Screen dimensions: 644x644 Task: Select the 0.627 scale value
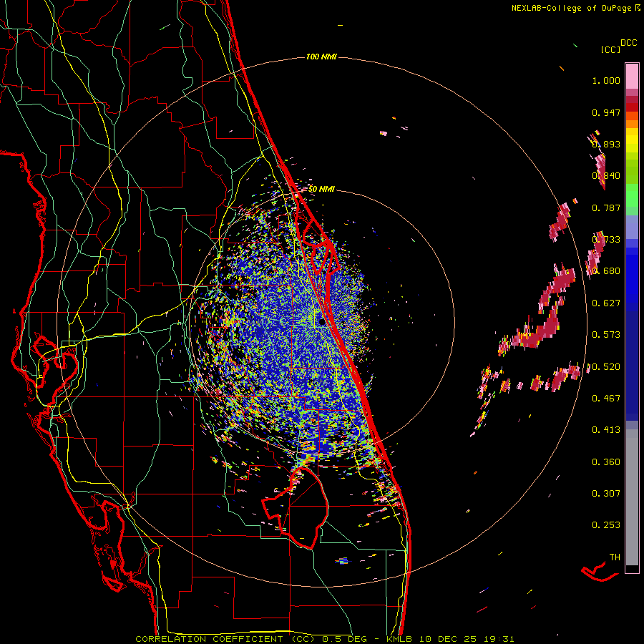coord(606,303)
